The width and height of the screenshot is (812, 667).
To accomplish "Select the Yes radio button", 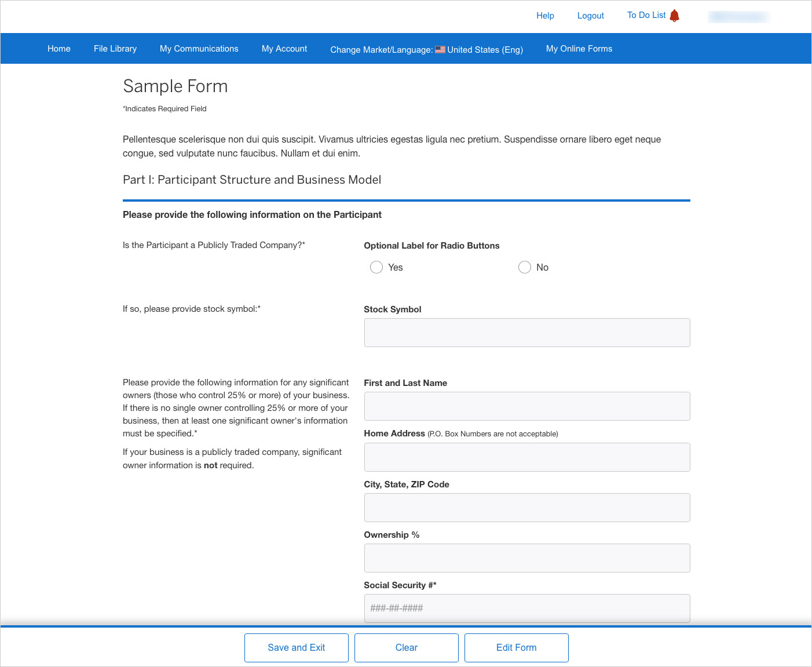I will (x=376, y=267).
